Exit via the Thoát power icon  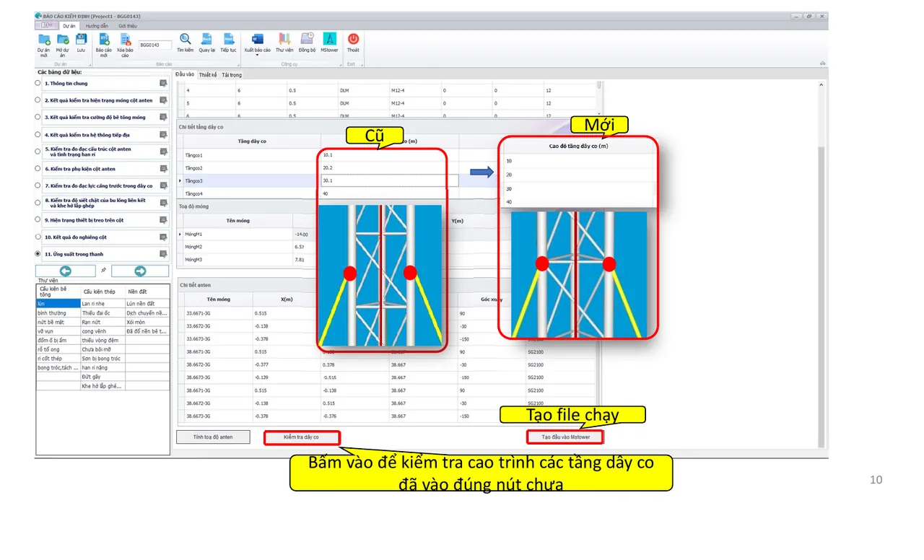tap(353, 40)
